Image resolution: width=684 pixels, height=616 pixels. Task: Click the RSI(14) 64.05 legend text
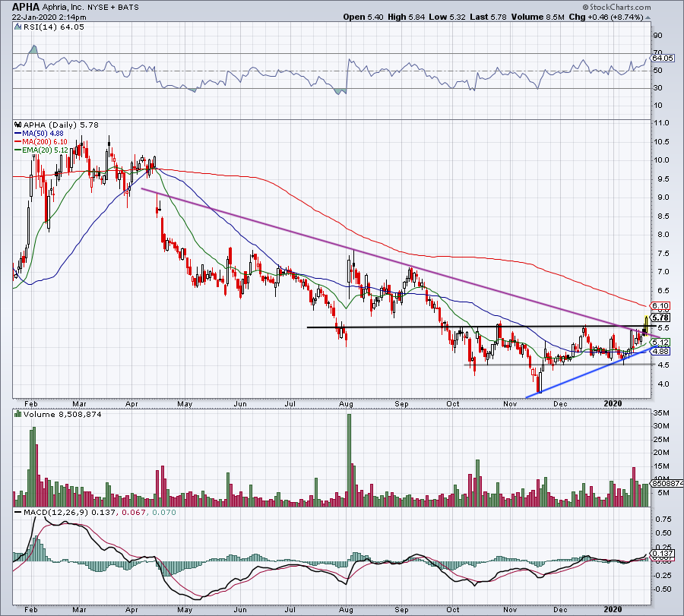point(54,27)
